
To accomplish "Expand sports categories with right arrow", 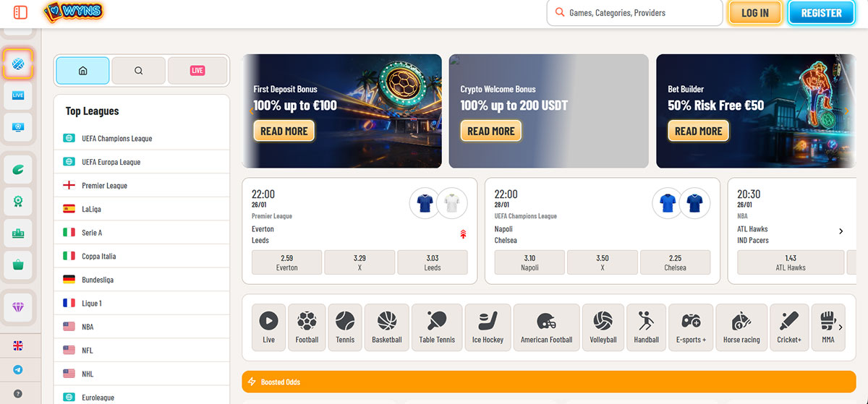I will [x=841, y=327].
